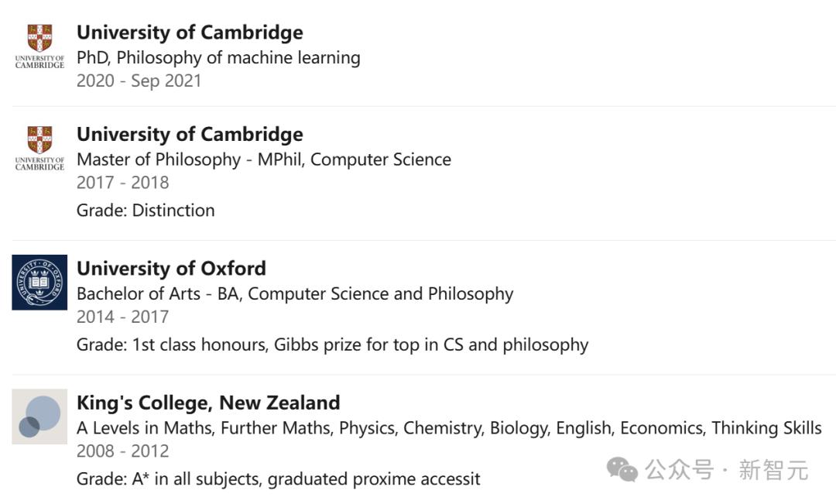Click the 2014 - 2017 date range
836x504 pixels.
click(122, 317)
